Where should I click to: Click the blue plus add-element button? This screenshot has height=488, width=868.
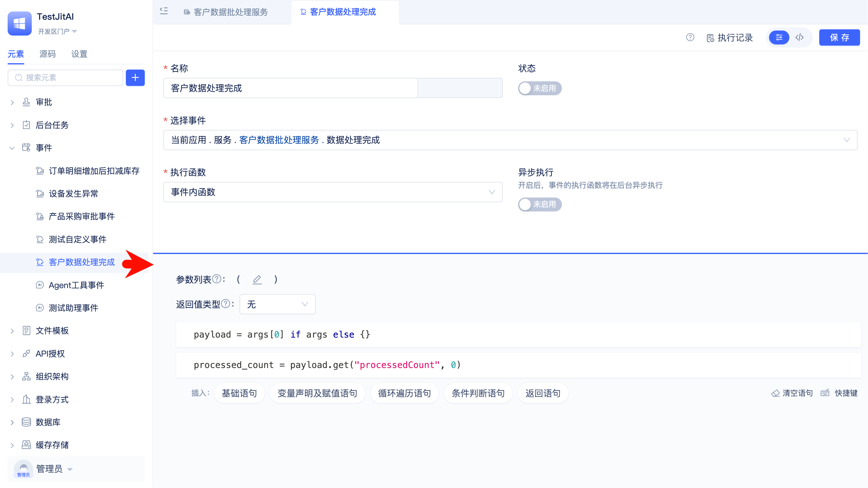[x=135, y=78]
